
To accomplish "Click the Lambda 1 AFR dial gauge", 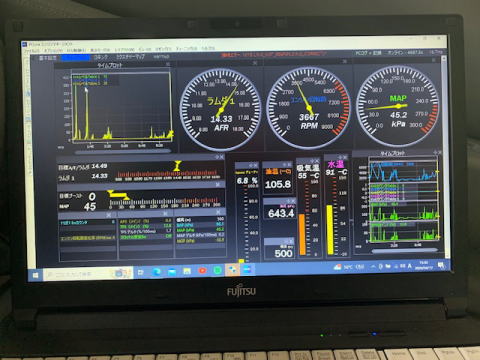I will 220,109.
